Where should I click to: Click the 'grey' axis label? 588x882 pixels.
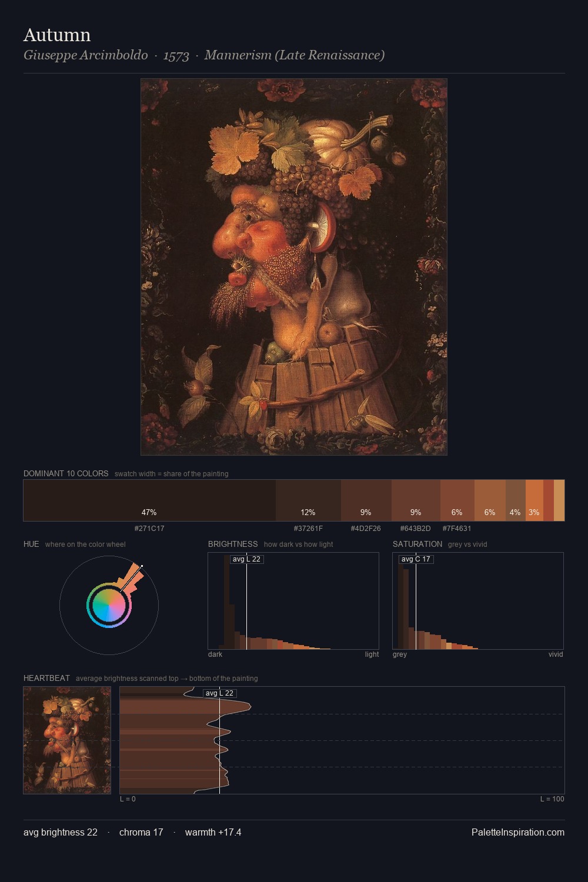click(x=400, y=654)
